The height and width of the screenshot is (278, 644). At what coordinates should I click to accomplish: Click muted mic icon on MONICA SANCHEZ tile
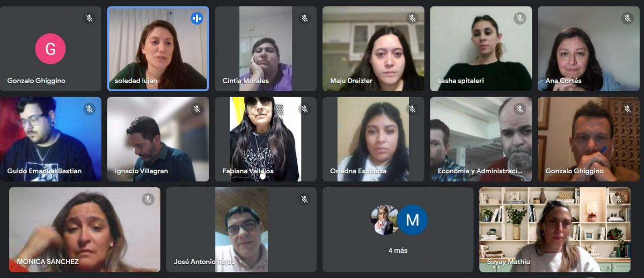148,199
